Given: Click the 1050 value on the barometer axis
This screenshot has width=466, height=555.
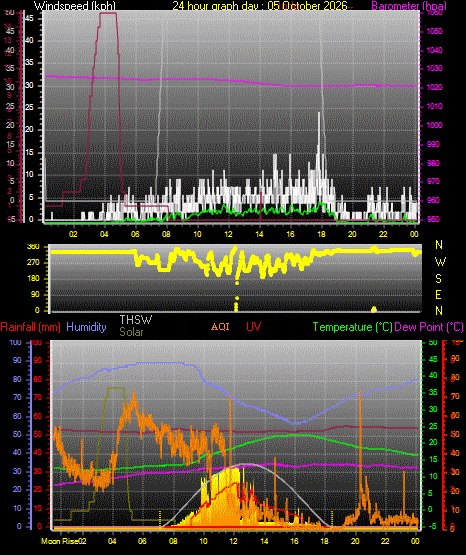Looking at the screenshot, I should [x=434, y=31].
